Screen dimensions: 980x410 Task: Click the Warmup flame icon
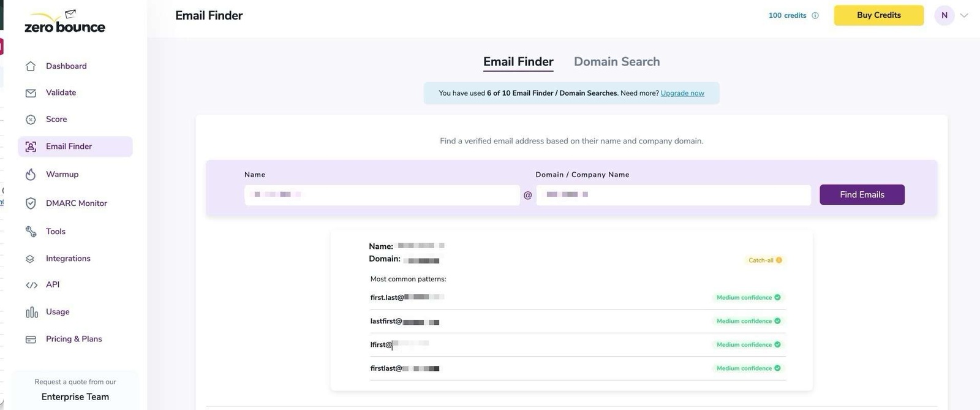click(x=31, y=175)
